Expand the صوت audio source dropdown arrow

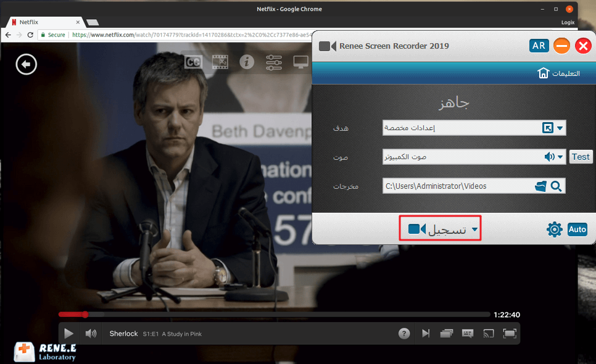(x=560, y=157)
